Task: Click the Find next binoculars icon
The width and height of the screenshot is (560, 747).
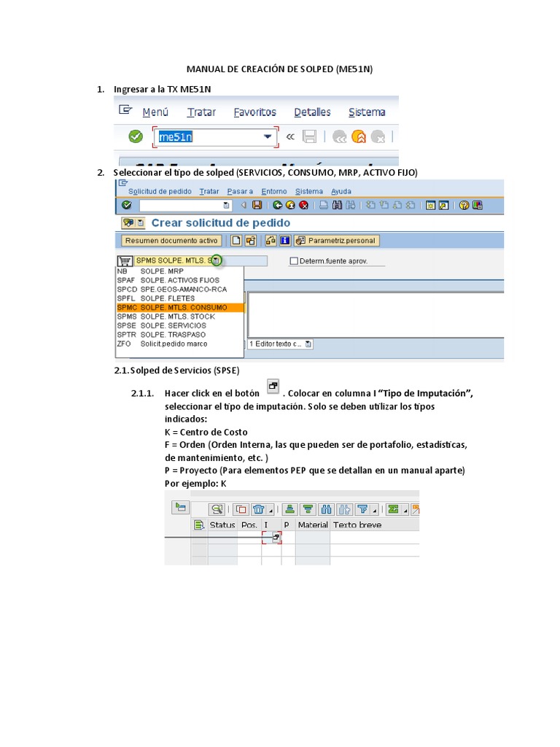Action: coord(351,205)
